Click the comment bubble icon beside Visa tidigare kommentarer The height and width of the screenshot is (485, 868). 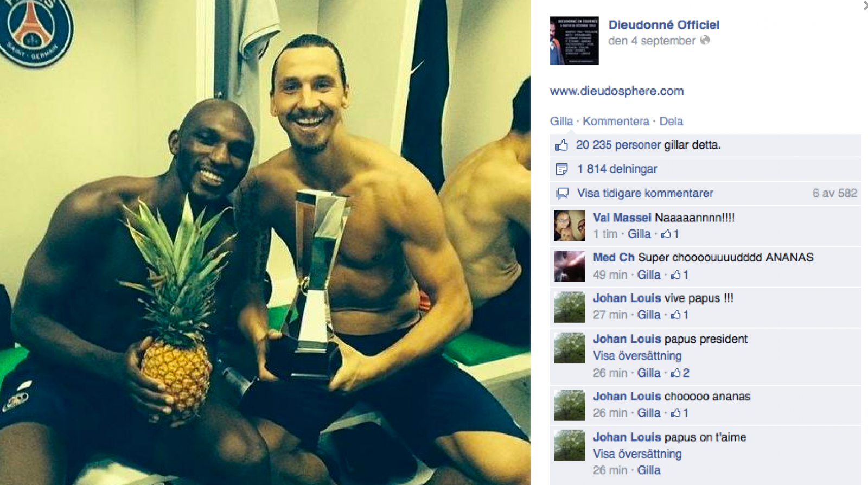tap(562, 193)
